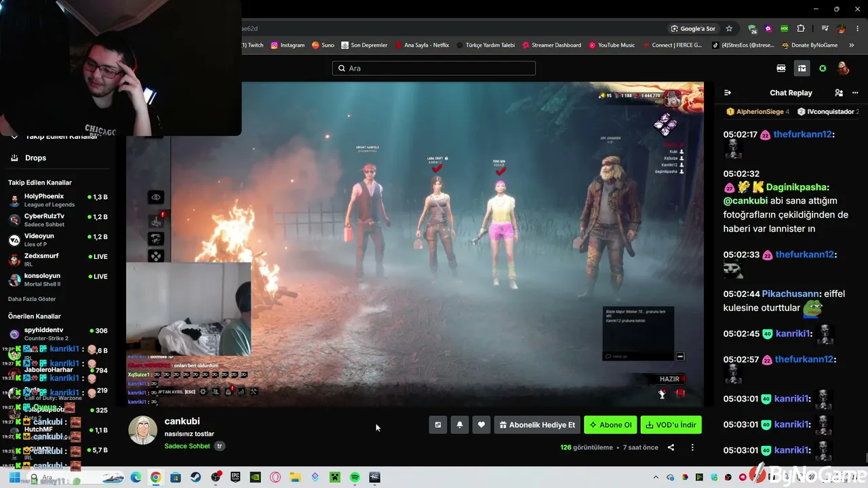Show hidden system tray icons
This screenshot has height=488, width=868.
point(656,478)
